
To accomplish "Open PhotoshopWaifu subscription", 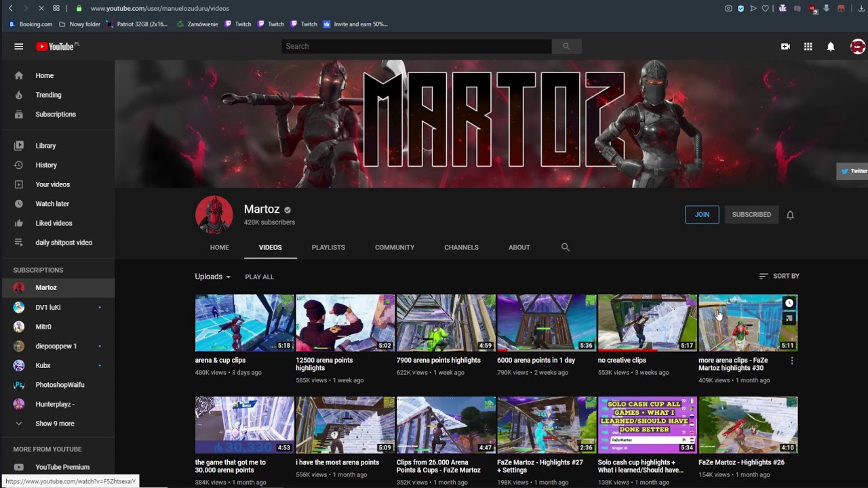I will [x=58, y=385].
